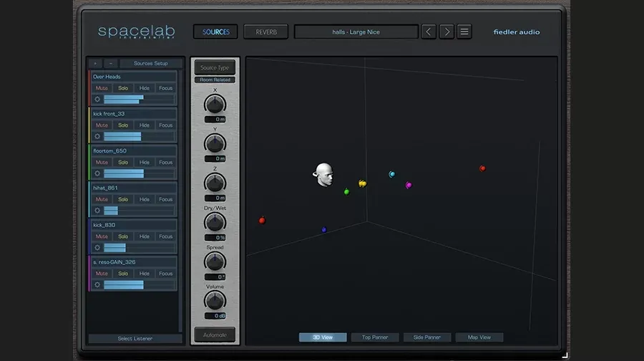Switch to the Top Panner view

(374, 337)
